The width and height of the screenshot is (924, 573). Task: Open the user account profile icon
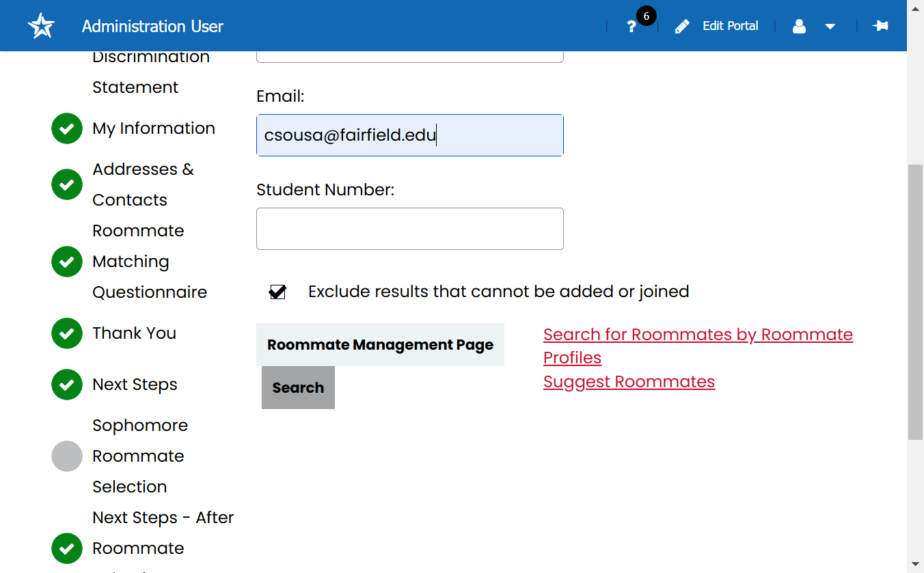pyautogui.click(x=799, y=27)
